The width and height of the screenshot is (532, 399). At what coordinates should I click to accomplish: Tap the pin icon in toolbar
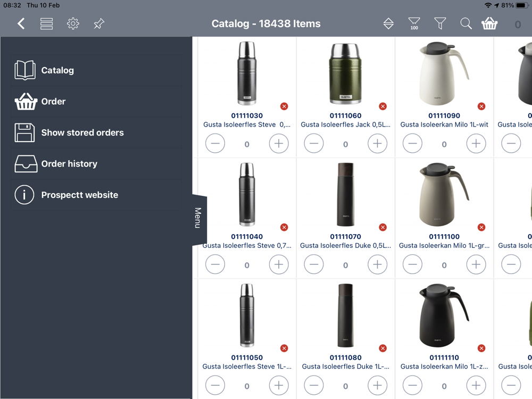click(99, 23)
